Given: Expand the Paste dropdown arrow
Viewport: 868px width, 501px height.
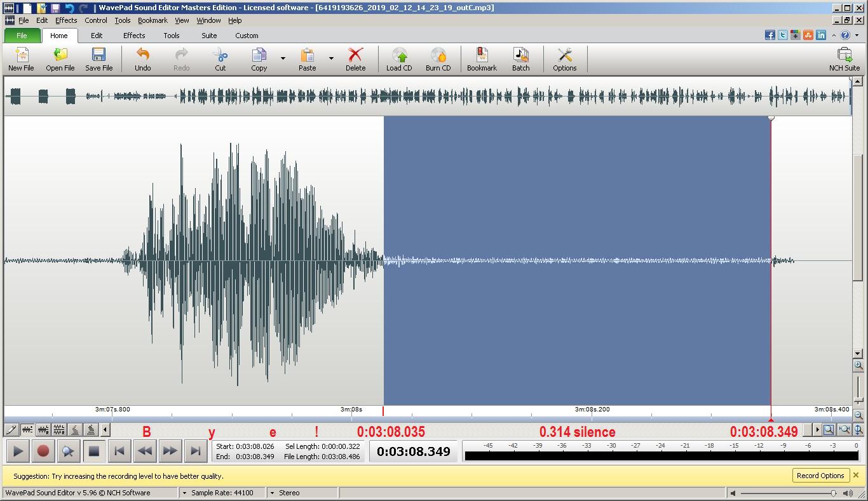Looking at the screenshot, I should 331,58.
